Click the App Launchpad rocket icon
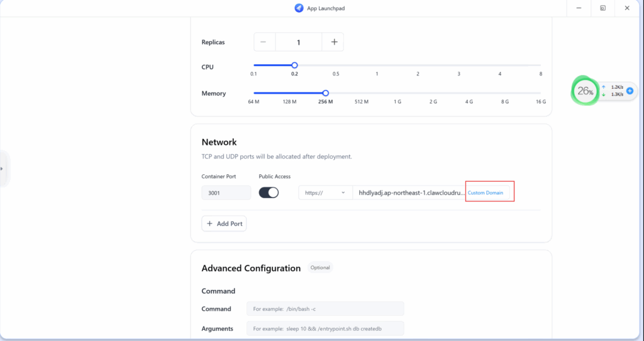Viewport: 644px width, 341px height. click(299, 8)
